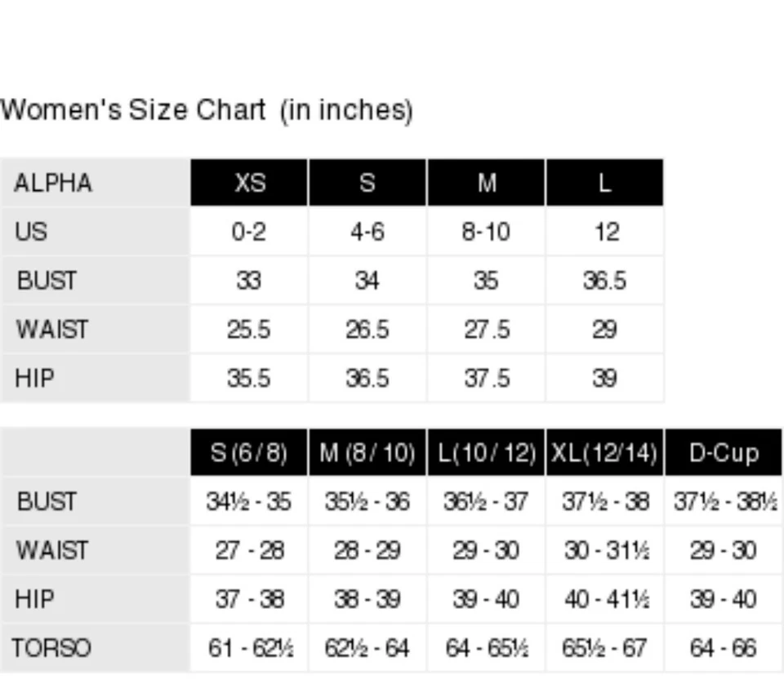Viewport: 784px width, 680px height.
Task: Click the S alpha size header
Action: point(367,182)
